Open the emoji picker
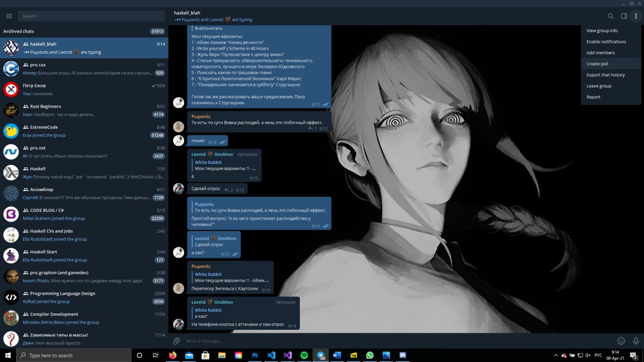 pos(621,341)
